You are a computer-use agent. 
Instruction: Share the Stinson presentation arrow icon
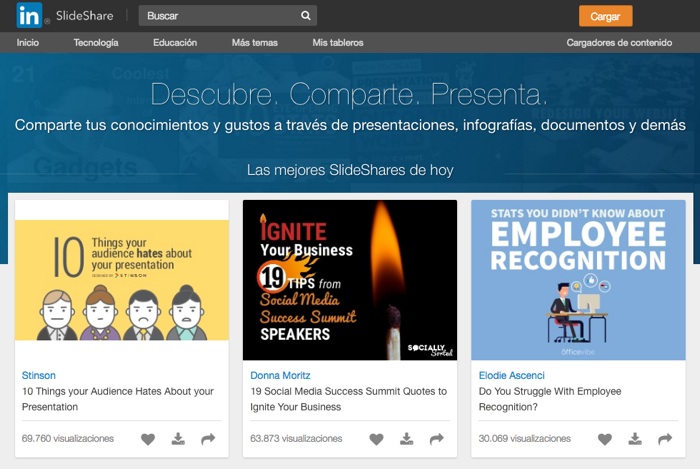208,439
